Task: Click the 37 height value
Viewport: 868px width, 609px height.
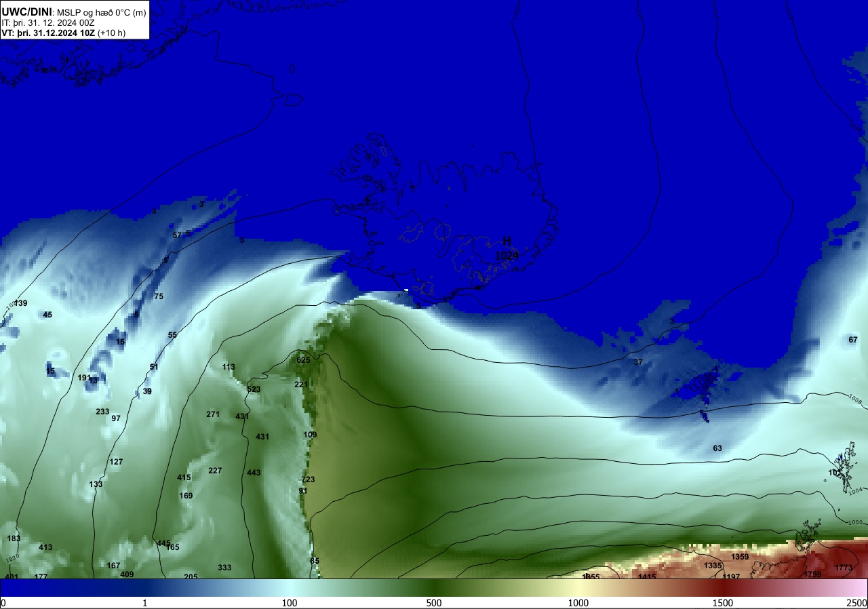Action: pos(638,362)
